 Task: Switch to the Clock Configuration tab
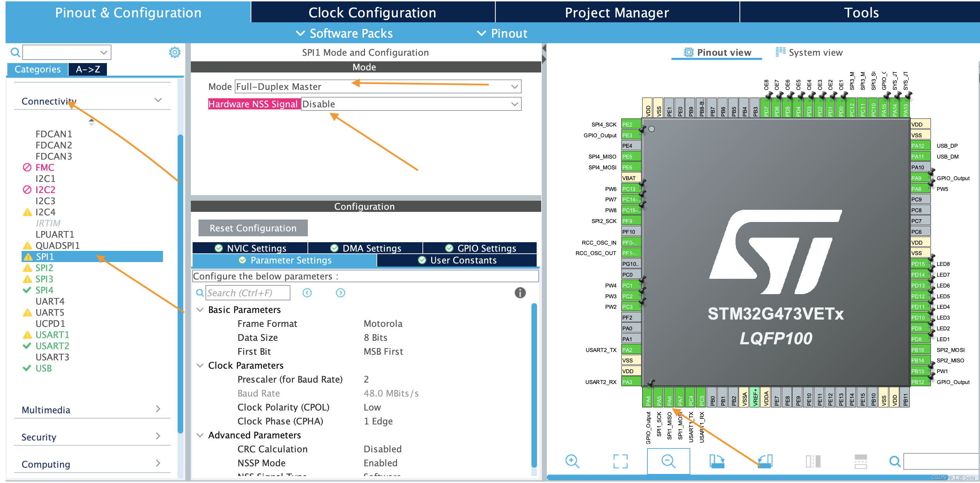coord(372,13)
